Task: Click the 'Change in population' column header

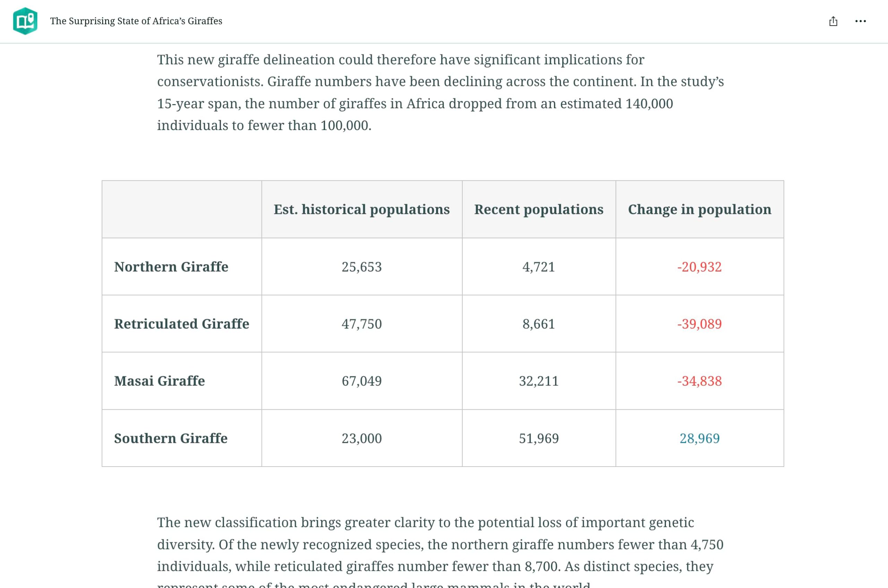Action: pos(699,210)
